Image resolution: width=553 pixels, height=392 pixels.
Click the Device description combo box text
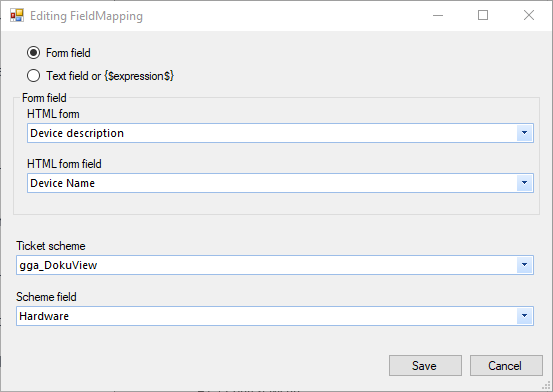[77, 133]
